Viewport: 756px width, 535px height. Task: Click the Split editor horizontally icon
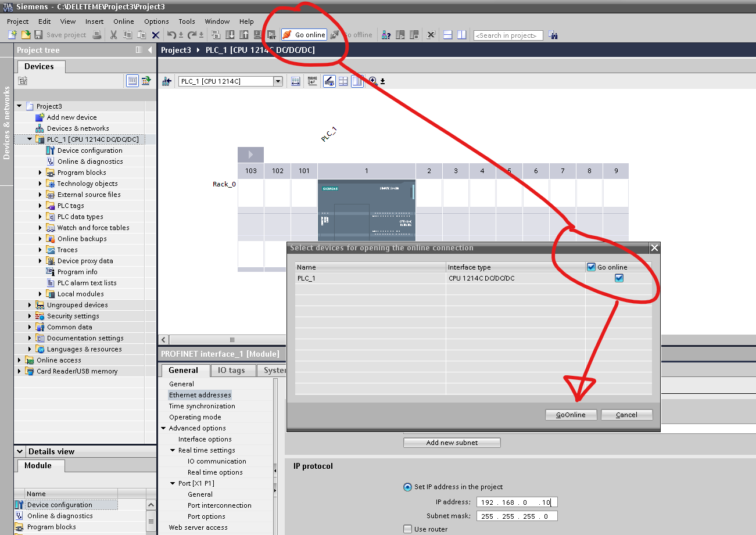pos(447,35)
